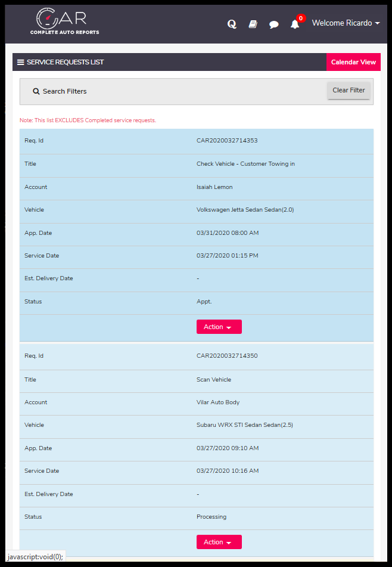Click service date 03/27/2020 10:16 AM

click(x=228, y=471)
